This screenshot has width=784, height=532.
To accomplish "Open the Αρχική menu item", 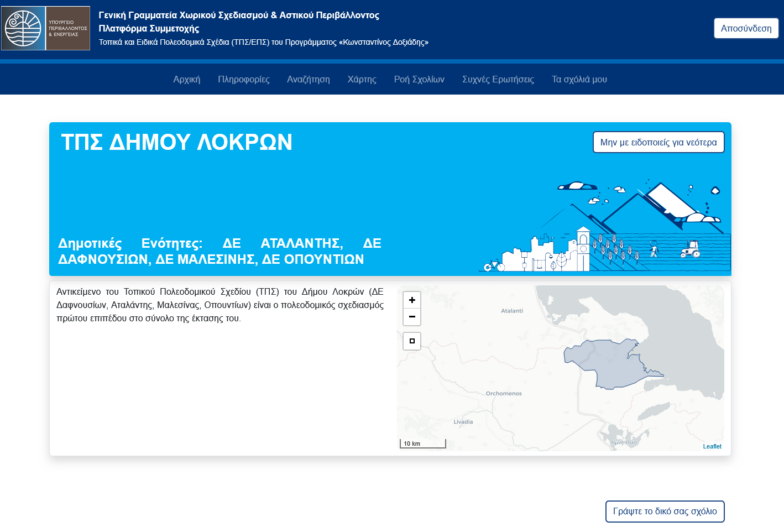I will click(187, 79).
